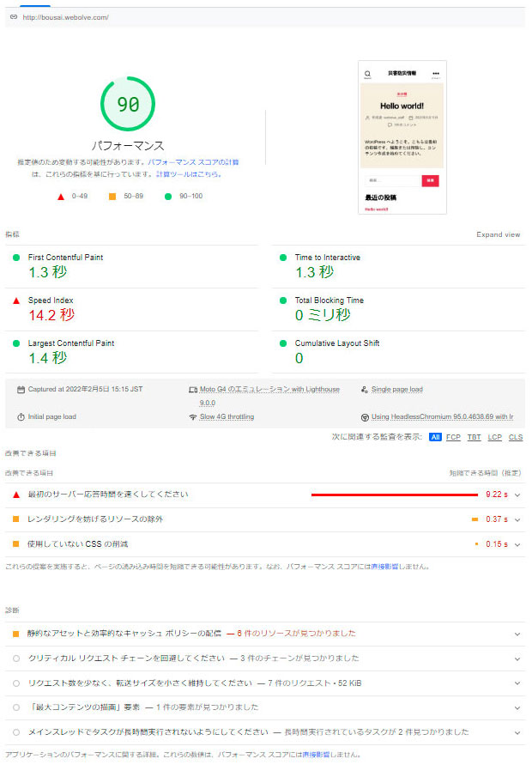Click the green dot beside First Contentful Paint
532x783 pixels.
[x=16, y=258]
